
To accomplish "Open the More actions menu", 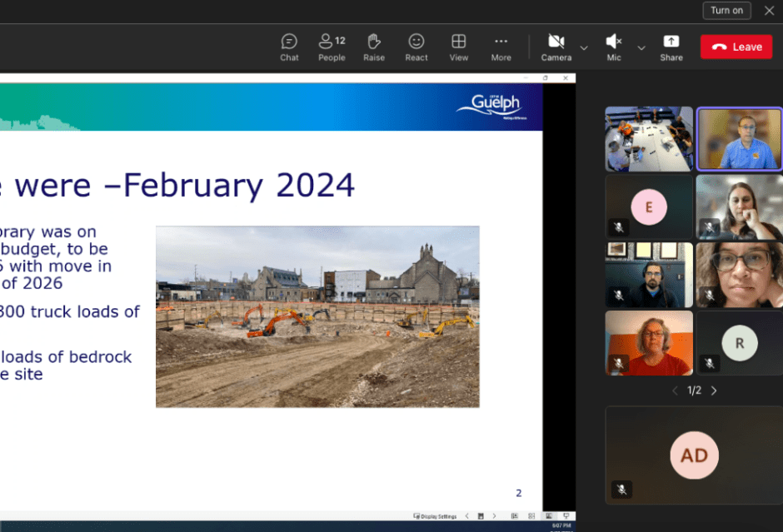I will pos(501,47).
